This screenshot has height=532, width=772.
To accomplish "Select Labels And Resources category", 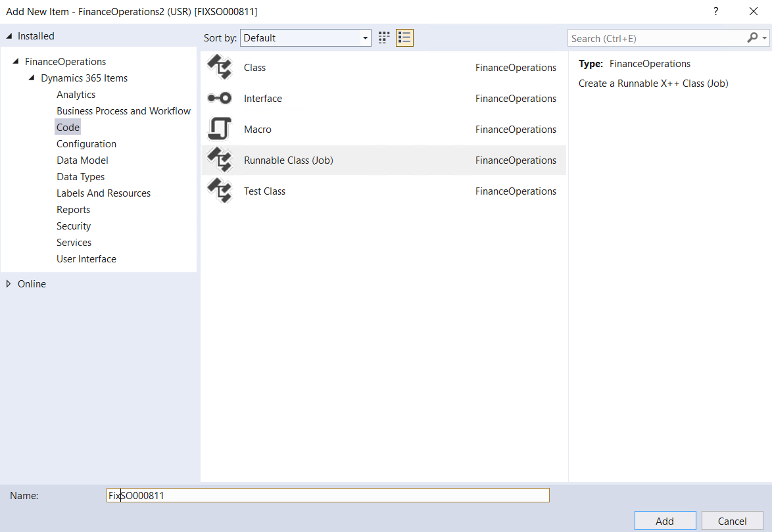I will (x=103, y=193).
